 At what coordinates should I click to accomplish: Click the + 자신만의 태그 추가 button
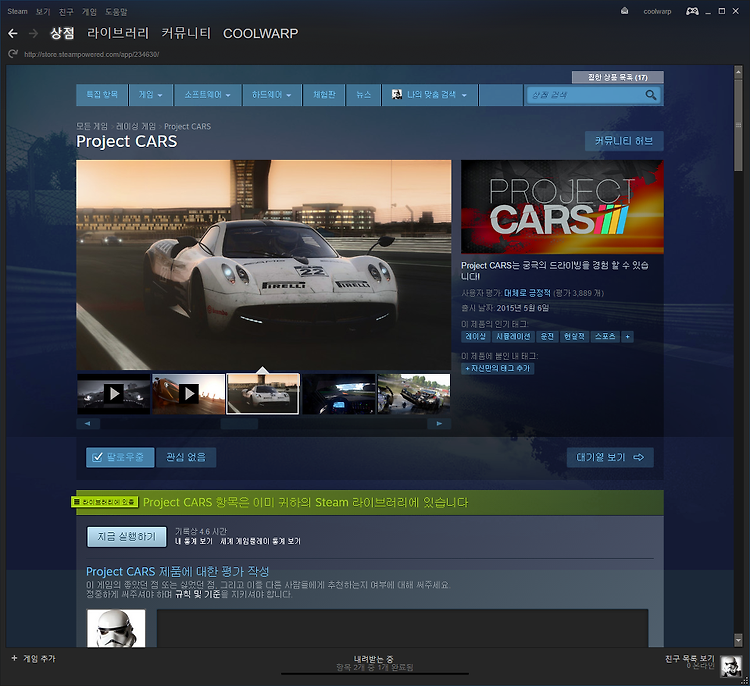[x=497, y=368]
